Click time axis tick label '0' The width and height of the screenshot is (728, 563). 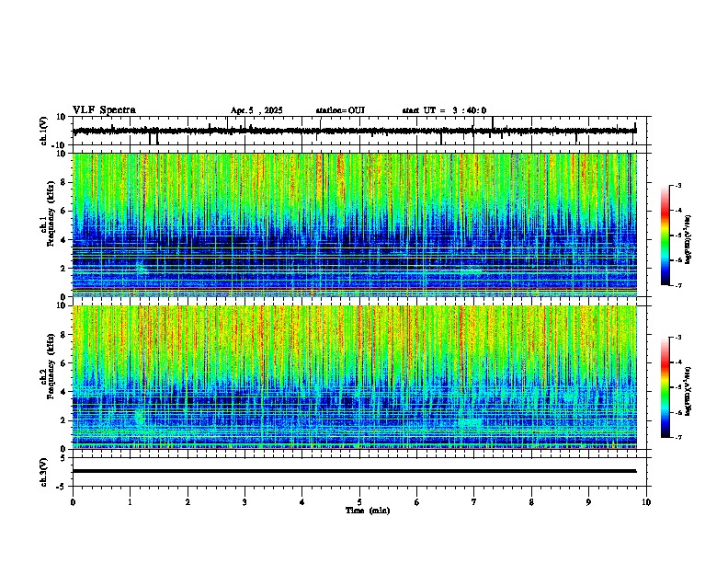pyautogui.click(x=73, y=502)
